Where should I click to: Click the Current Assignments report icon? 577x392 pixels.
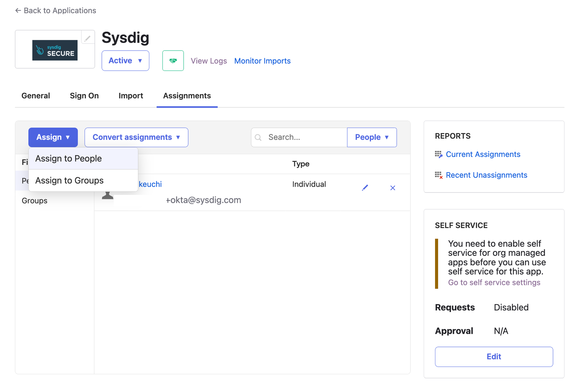[439, 154]
